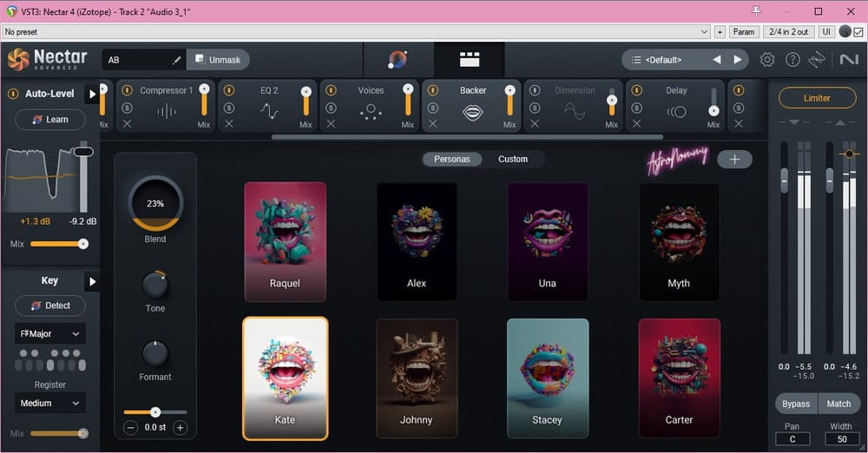The height and width of the screenshot is (453, 868).
Task: Pin the plugin window on top
Action: click(757, 11)
